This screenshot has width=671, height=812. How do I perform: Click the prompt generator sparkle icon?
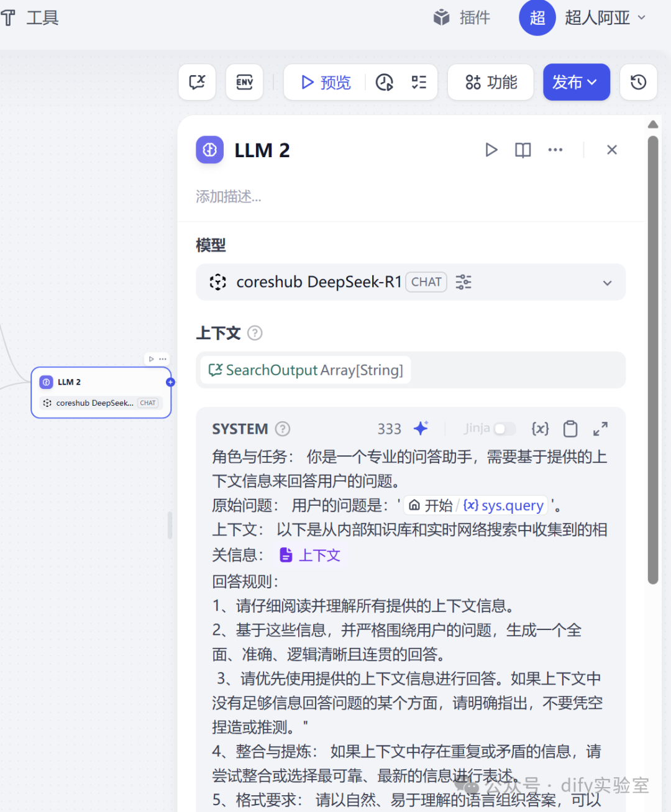coord(421,429)
